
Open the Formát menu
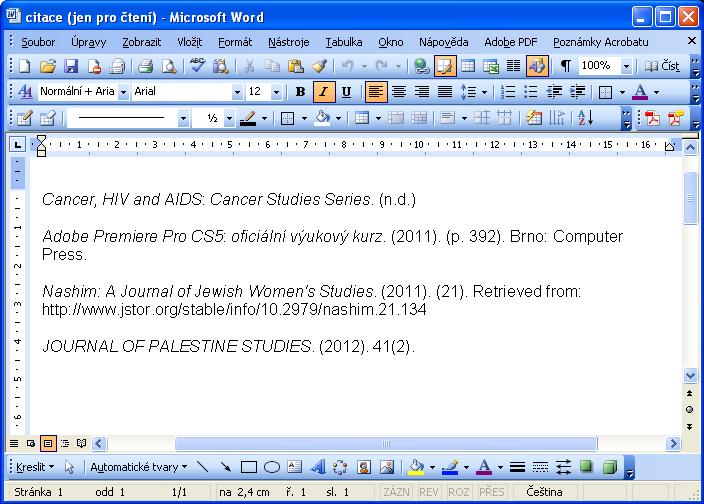click(x=235, y=42)
